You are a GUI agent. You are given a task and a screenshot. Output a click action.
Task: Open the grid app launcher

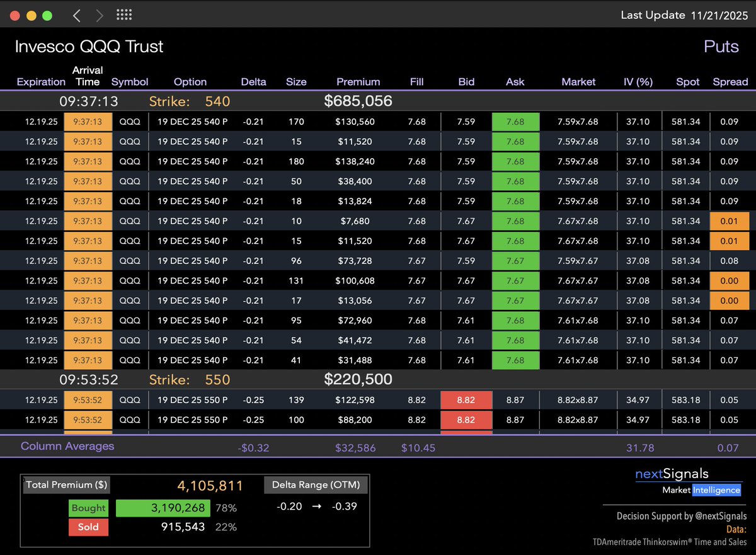pyautogui.click(x=123, y=14)
